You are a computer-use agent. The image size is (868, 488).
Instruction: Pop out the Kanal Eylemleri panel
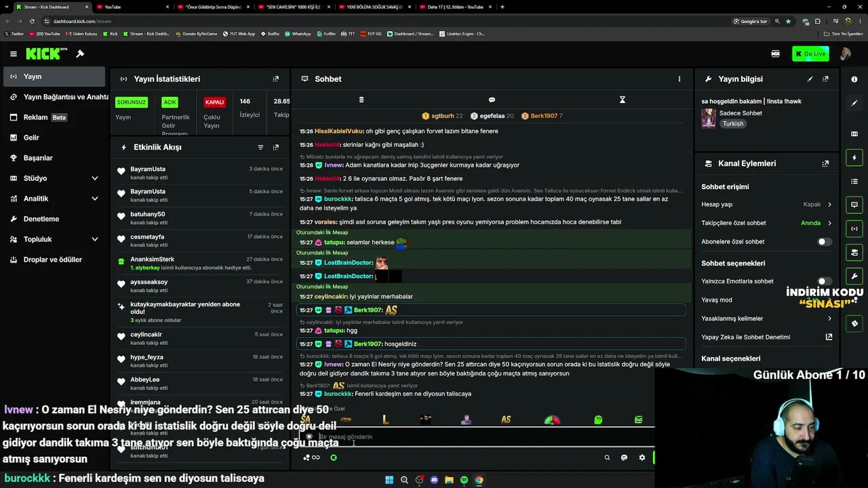(x=825, y=163)
